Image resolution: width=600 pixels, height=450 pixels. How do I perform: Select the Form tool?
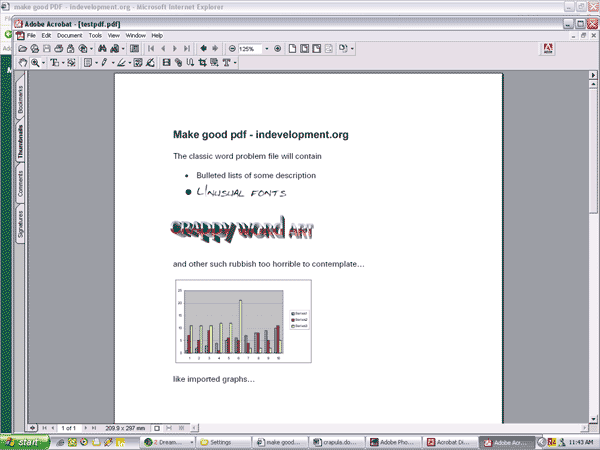click(214, 63)
